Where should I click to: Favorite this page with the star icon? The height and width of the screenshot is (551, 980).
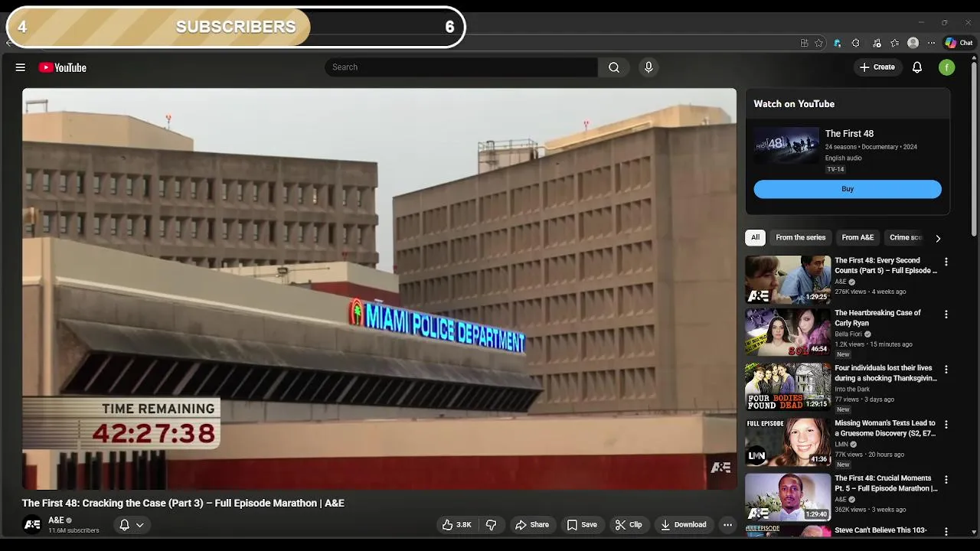818,43
